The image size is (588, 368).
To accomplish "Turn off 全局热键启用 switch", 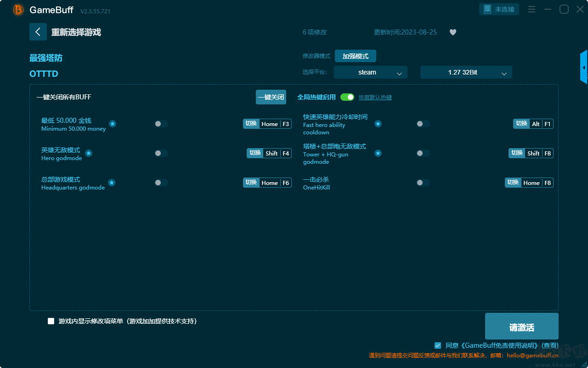I will coord(347,97).
